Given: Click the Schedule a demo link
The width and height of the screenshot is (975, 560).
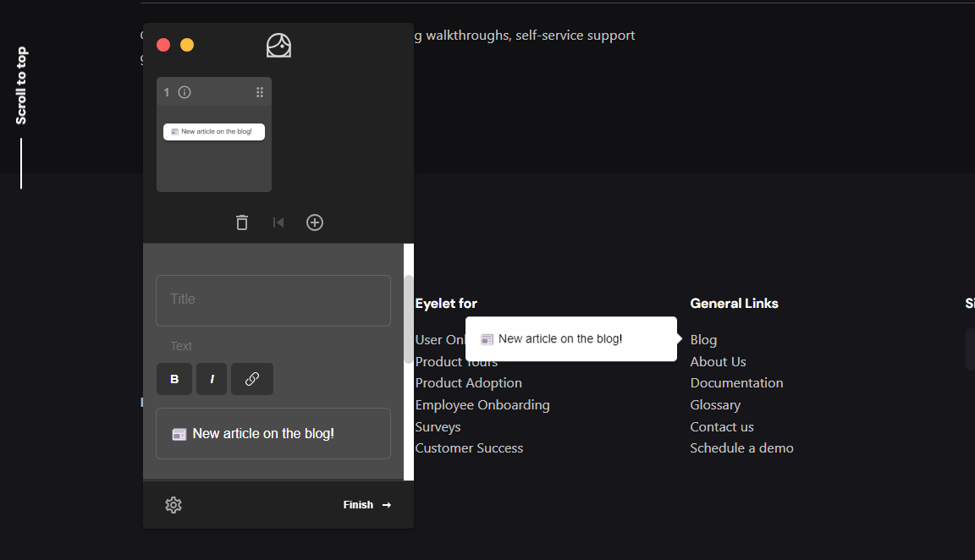Looking at the screenshot, I should click(741, 448).
